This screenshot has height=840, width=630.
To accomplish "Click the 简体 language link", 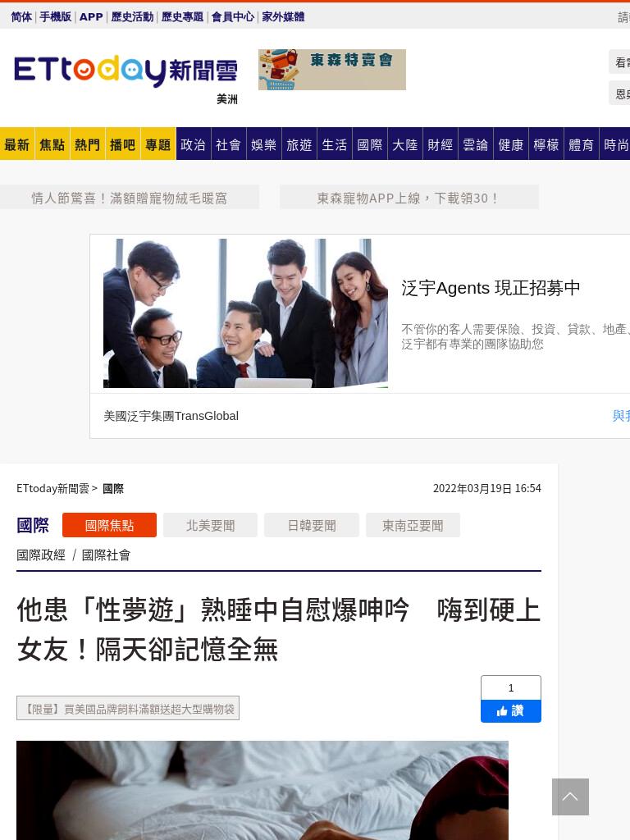I will pyautogui.click(x=21, y=16).
